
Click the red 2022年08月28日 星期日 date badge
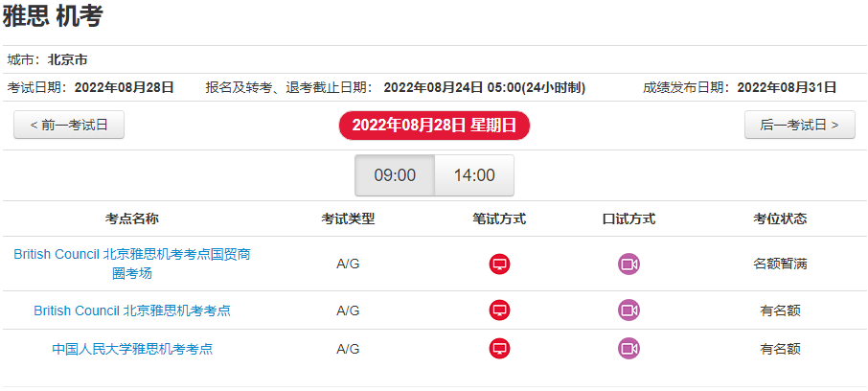(x=435, y=126)
